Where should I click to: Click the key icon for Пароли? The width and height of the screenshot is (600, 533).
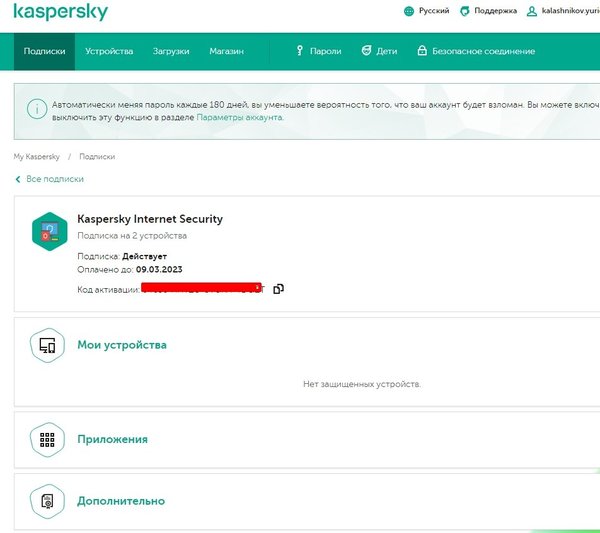(x=300, y=51)
